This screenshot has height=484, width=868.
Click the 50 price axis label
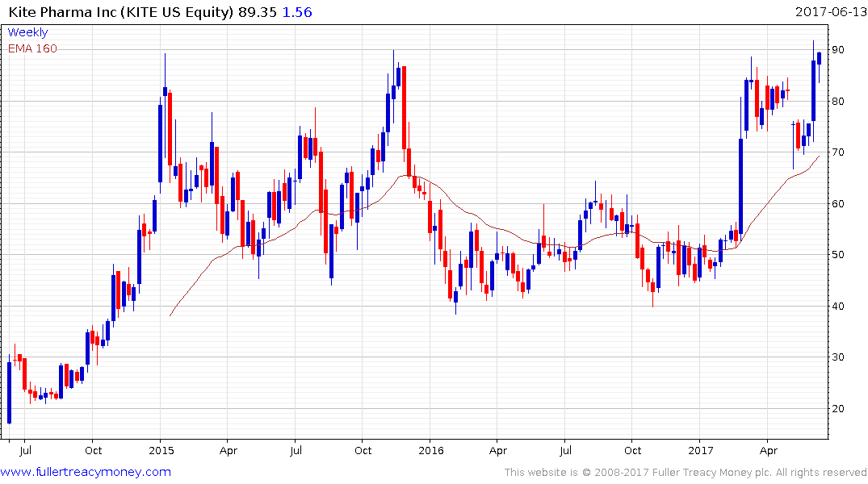[838, 254]
